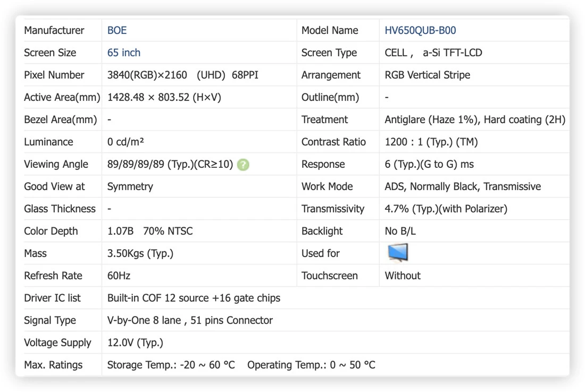
Task: Click the "Viewing Angle" label
Action: pos(56,164)
